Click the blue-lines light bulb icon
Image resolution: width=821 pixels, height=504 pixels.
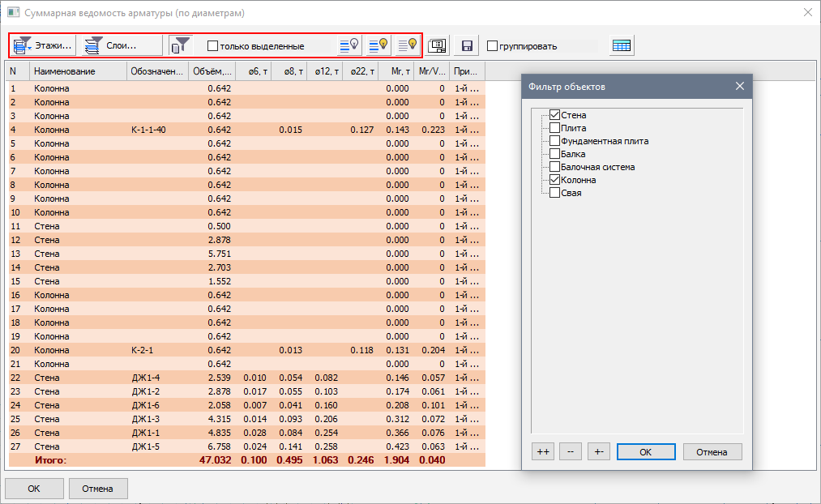tap(348, 45)
